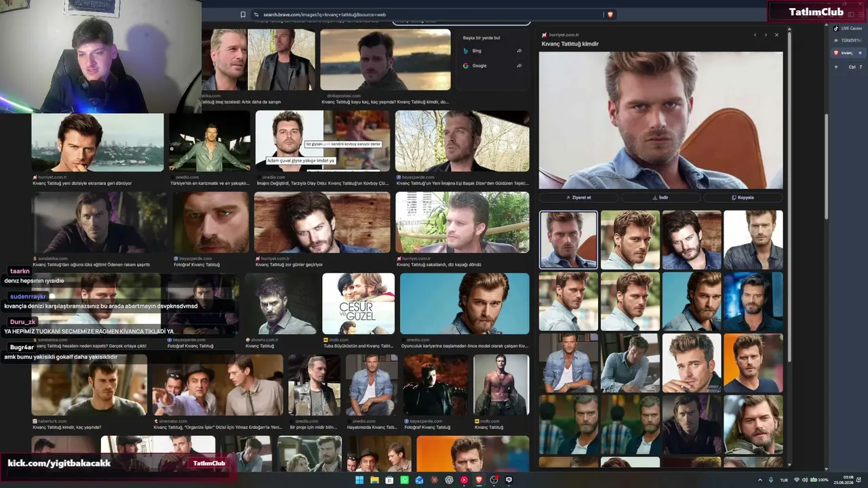Show hidden system tray icons

click(x=760, y=480)
